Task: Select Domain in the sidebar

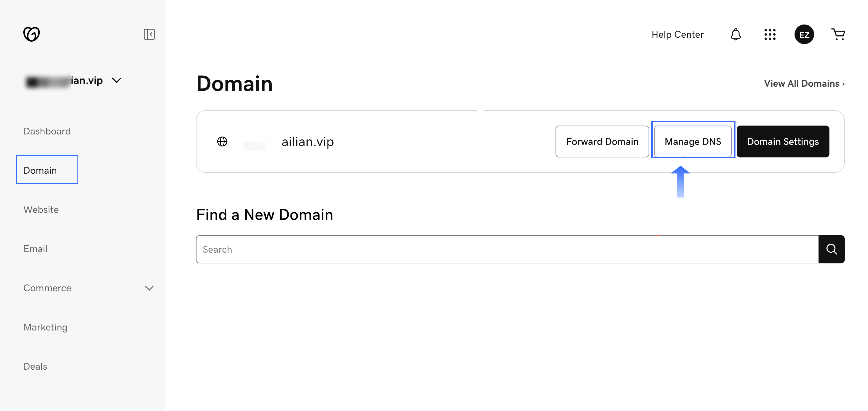Action: (x=40, y=170)
